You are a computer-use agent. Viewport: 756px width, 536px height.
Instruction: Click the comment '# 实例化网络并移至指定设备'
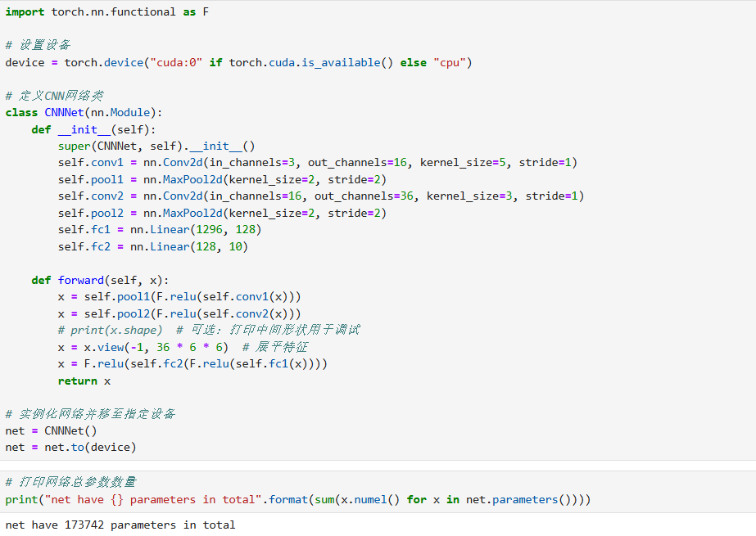(91, 414)
